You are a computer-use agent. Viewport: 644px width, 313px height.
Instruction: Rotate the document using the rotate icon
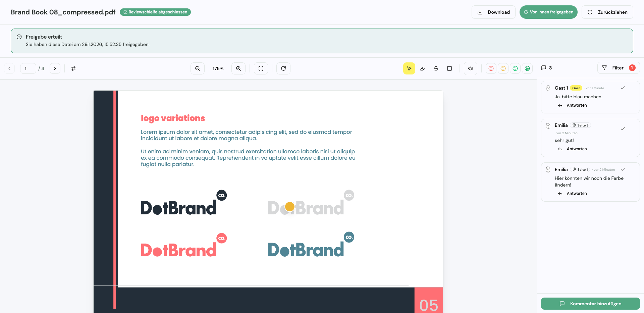(283, 68)
